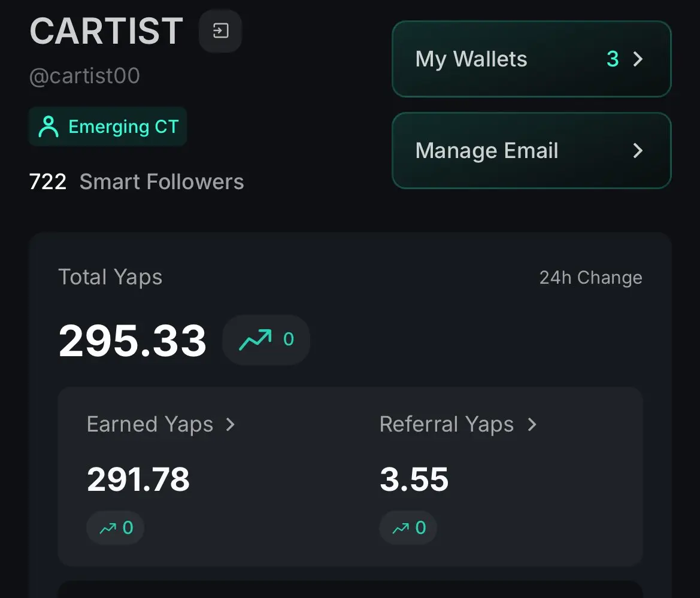Expand the Earned Yaps chevron
This screenshot has width=700, height=598.
231,424
